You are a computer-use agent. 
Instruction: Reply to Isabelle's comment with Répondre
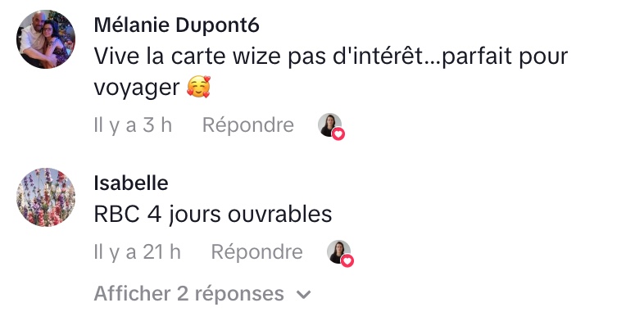coord(257,252)
